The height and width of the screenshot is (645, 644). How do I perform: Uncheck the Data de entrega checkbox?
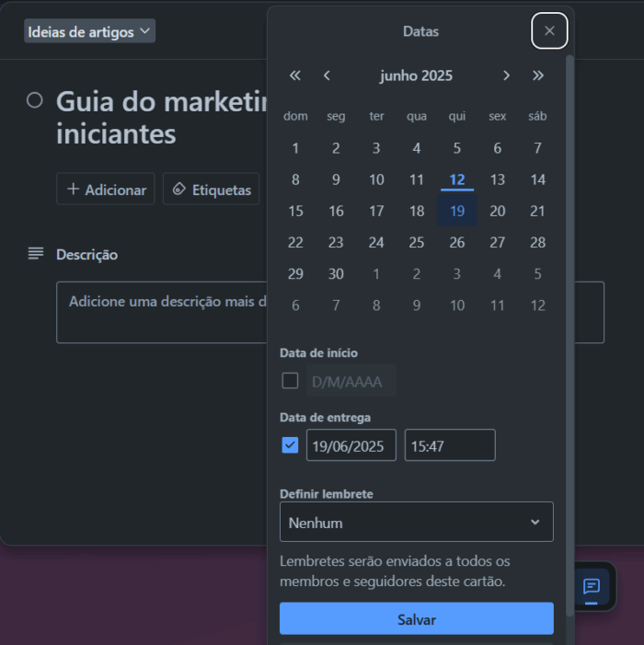(x=290, y=445)
